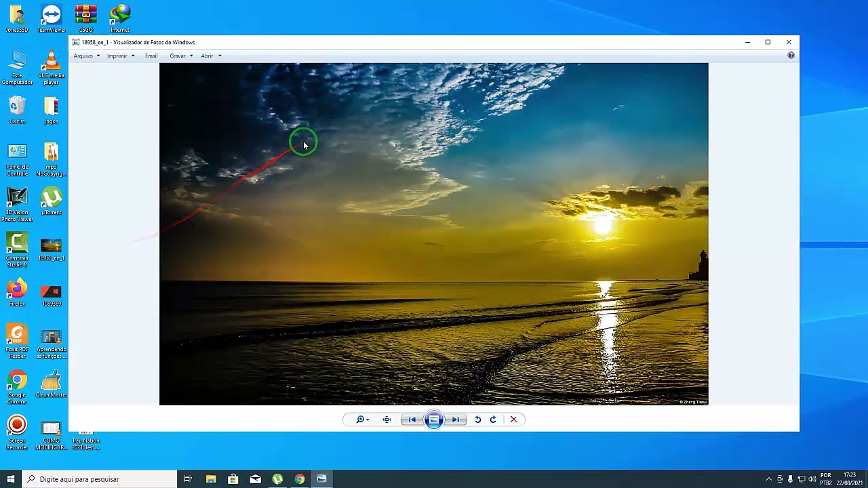This screenshot has width=868, height=488.
Task: Start the slideshow with the center button
Action: [x=433, y=420]
